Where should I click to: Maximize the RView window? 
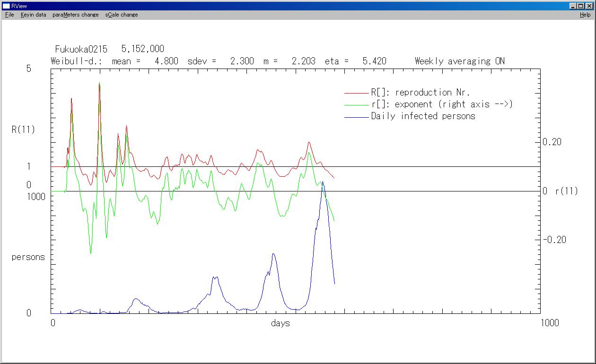tap(580, 6)
